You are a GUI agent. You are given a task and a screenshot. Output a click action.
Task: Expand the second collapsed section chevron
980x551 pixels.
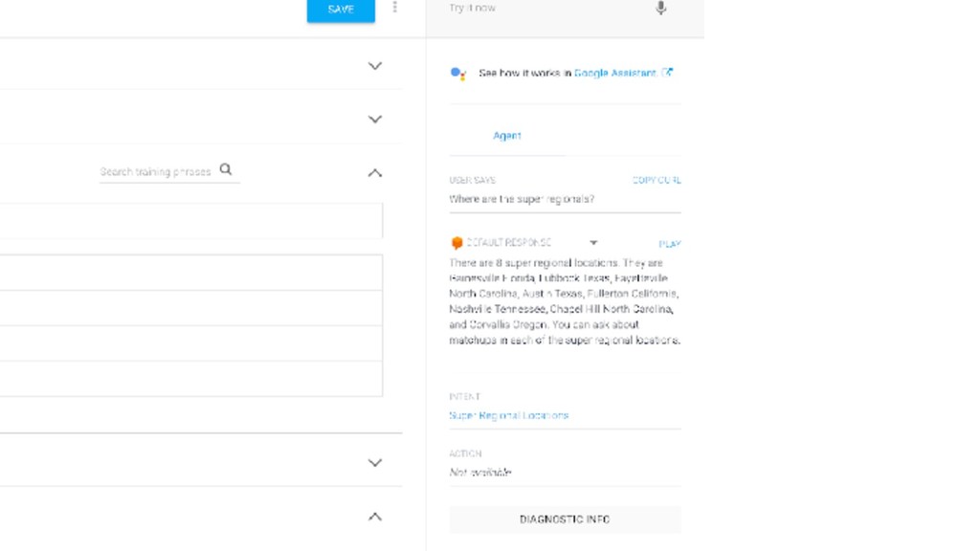(x=374, y=120)
